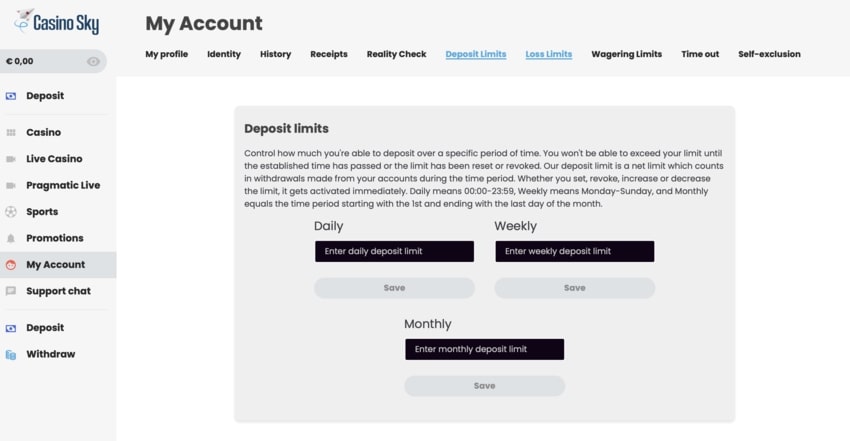
Task: Switch to the Loss Limits tab
Action: click(549, 54)
